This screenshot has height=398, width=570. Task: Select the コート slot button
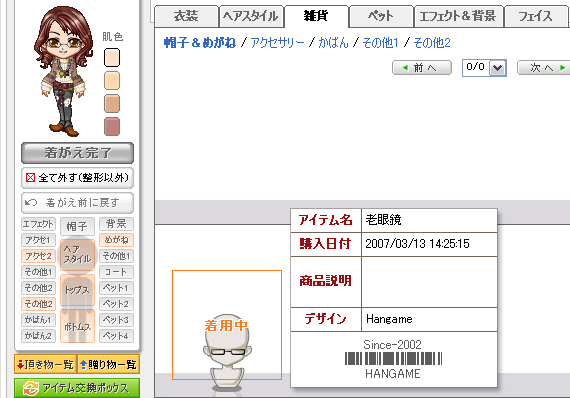tap(116, 272)
